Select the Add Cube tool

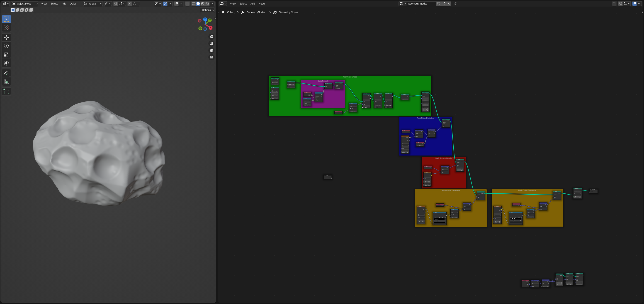[x=7, y=92]
